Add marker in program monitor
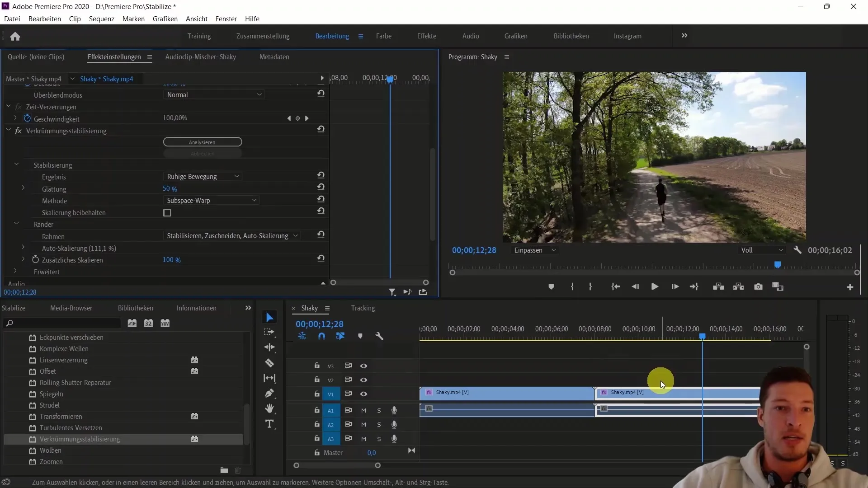Screen dimensions: 868x488 [x=551, y=287]
